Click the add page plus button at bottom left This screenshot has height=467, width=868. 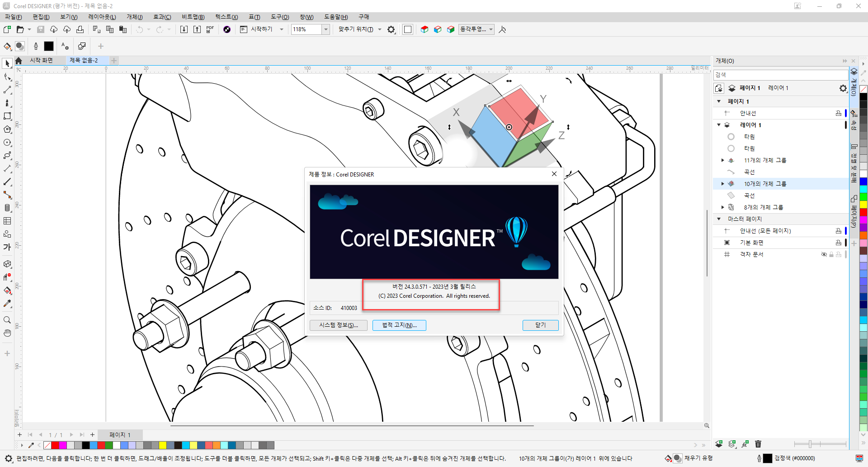pos(19,435)
